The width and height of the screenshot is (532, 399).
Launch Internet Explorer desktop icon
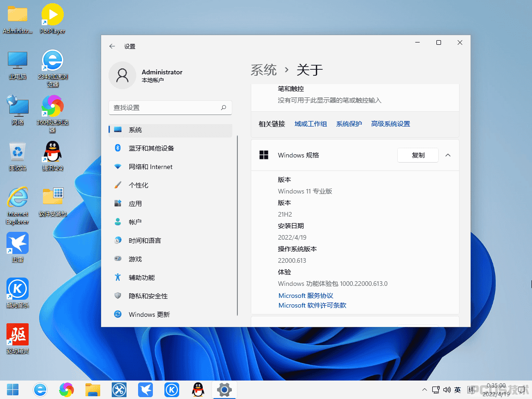click(x=17, y=205)
